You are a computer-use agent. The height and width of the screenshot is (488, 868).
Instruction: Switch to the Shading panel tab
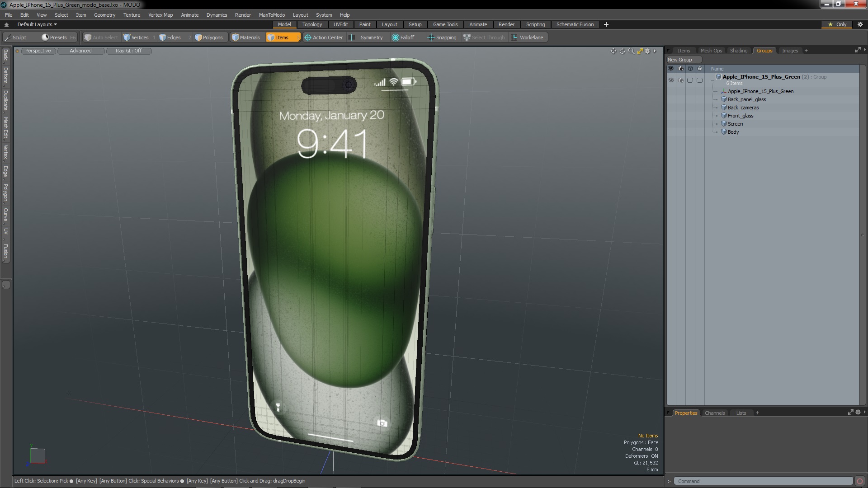pyautogui.click(x=739, y=51)
